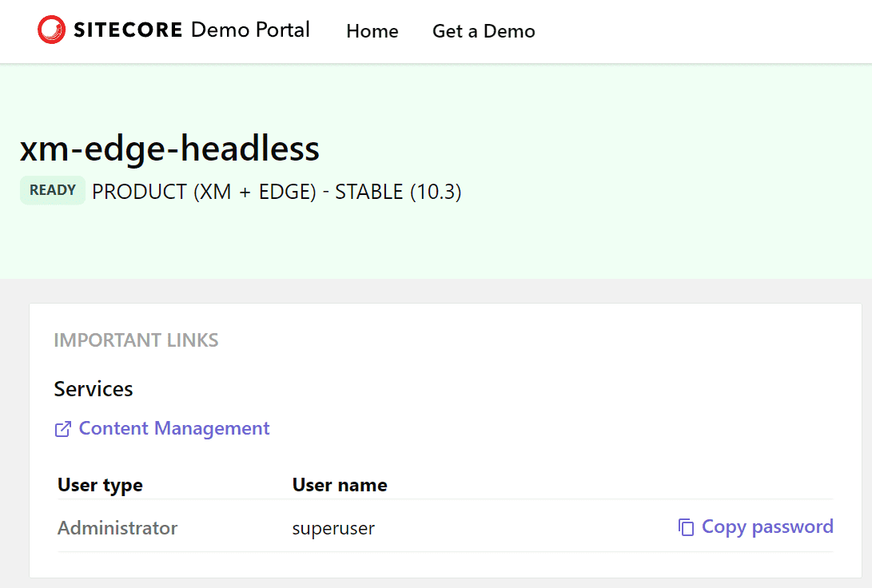Click the IMPORTANT LINKS section heading
Screen dimensions: 872x588
pos(136,340)
